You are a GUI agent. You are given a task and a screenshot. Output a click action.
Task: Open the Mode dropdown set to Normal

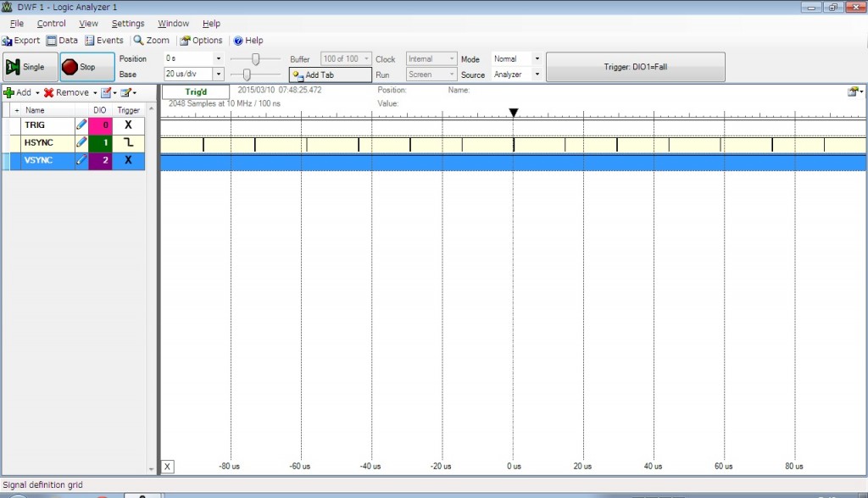coord(537,59)
